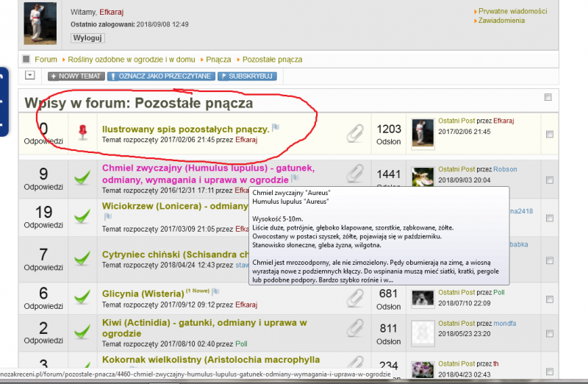Click green checkmark icon beside Chmiel zwyczajny topic
Viewport: 588px width, 384px height.
(x=82, y=177)
